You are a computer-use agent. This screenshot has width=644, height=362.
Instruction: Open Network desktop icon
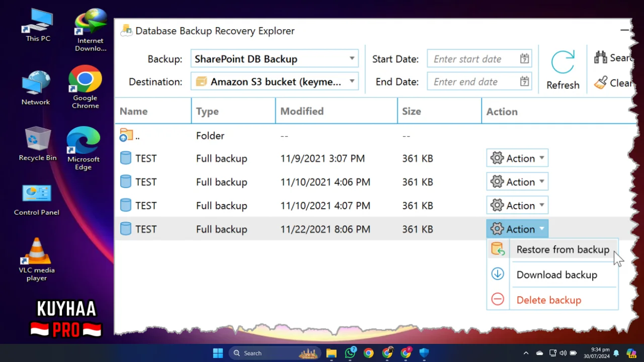[36, 88]
